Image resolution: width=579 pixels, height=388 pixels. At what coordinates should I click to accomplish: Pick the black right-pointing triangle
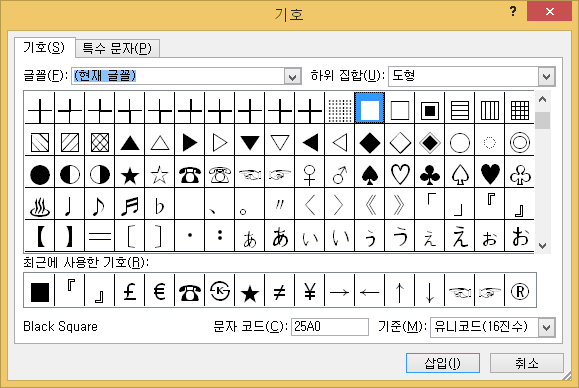point(190,142)
